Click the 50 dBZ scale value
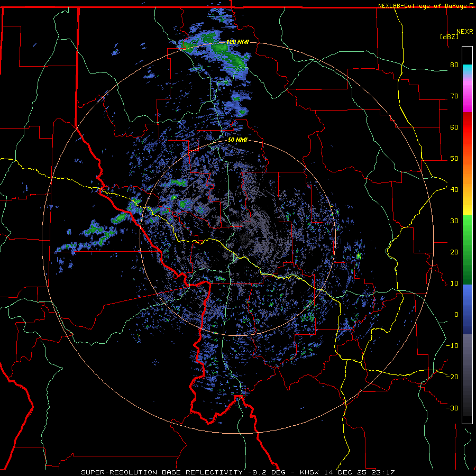476x476 pixels. tap(454, 159)
